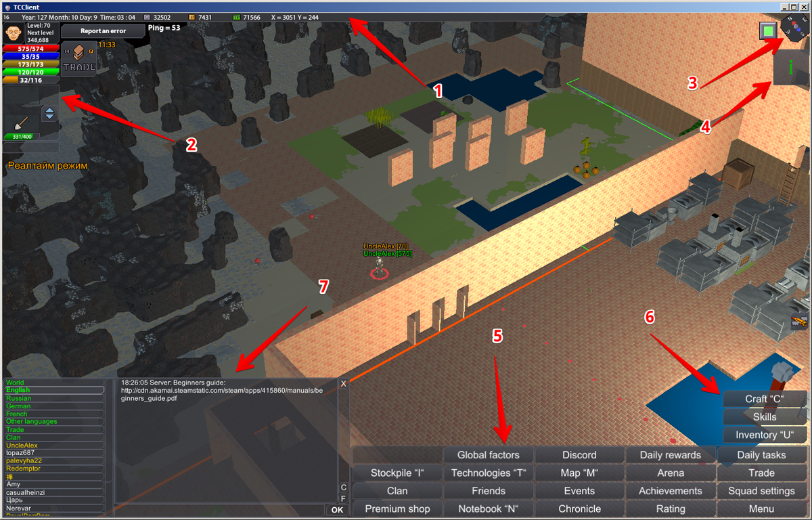Open the main Menu button

click(762, 508)
